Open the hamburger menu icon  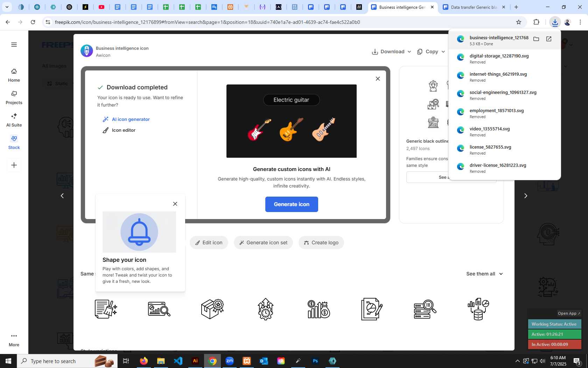click(14, 45)
